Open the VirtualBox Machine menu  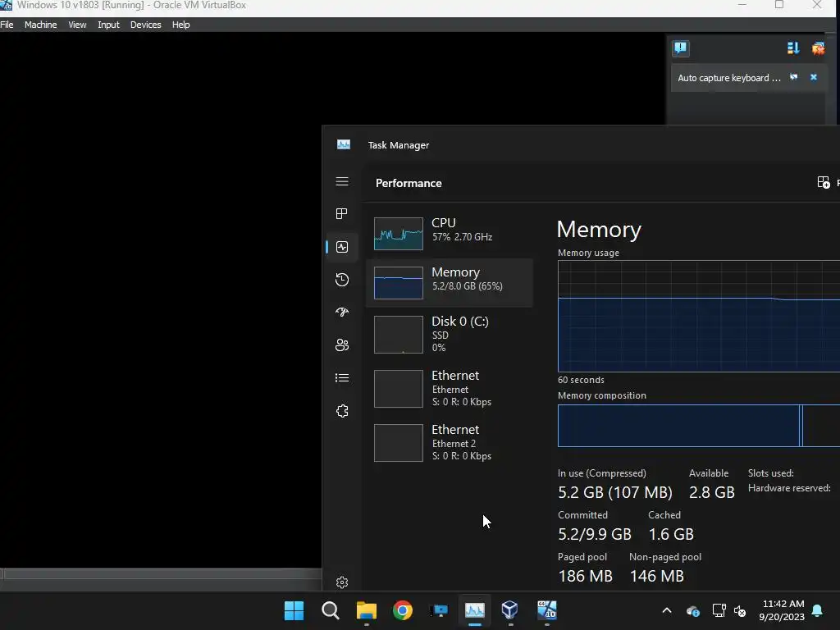coord(41,25)
